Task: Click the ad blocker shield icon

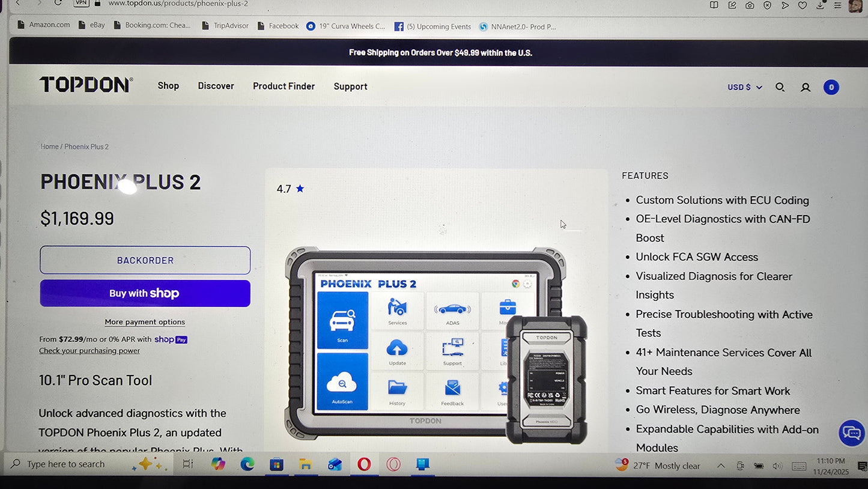Action: click(x=767, y=5)
